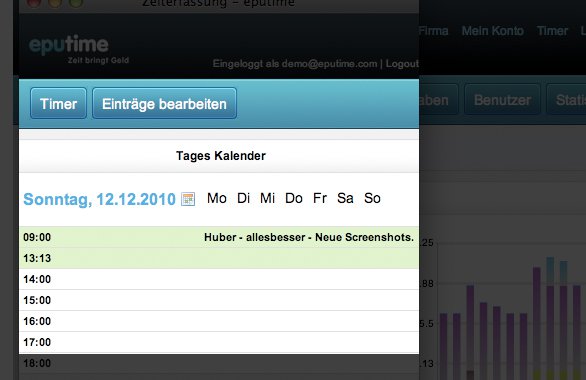This screenshot has width=586, height=380.
Task: Open the calendar date picker icon
Action: click(188, 199)
